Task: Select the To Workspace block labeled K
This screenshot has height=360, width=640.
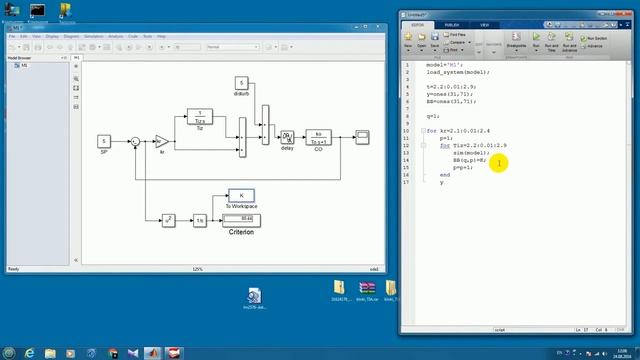Action: (x=241, y=196)
